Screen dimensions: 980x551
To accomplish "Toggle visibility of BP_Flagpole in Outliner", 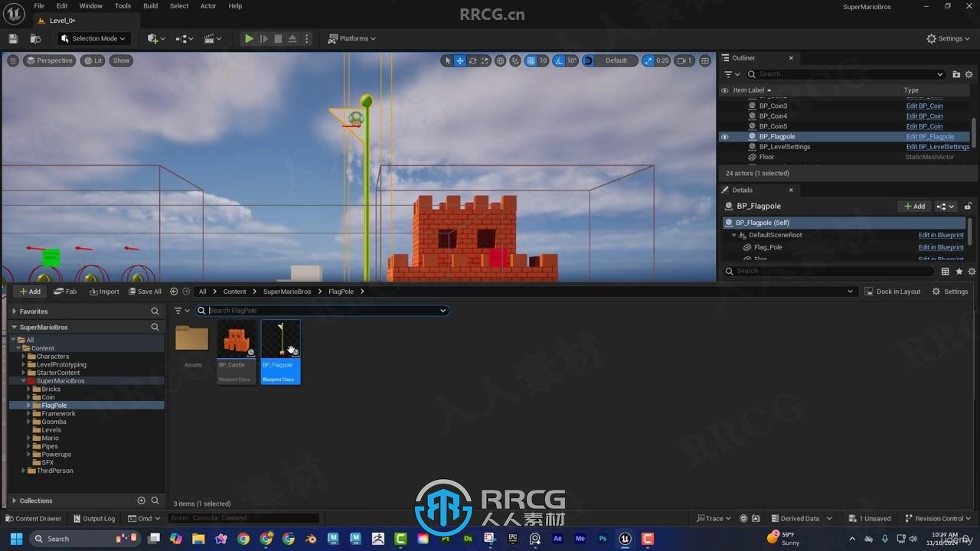I will pos(724,137).
